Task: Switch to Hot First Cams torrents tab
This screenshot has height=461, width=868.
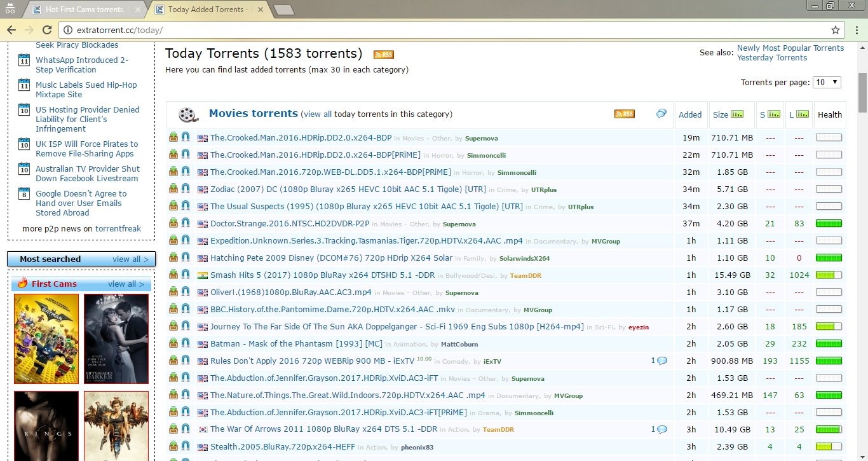Action: point(85,10)
